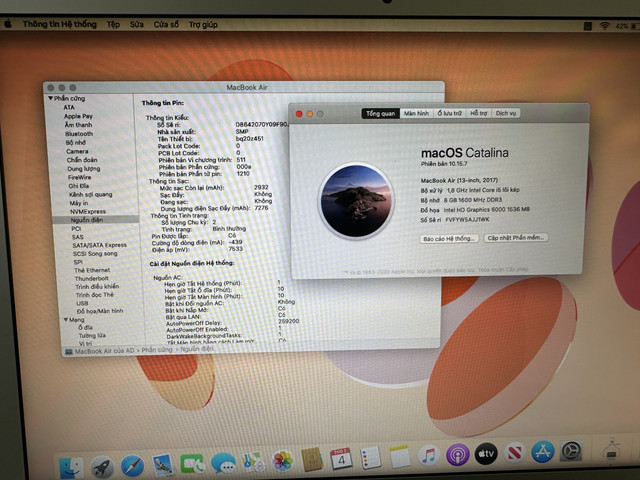Select the highlighted Nguồn điện sidebar row
This screenshot has width=640, height=480.
pos(96,220)
